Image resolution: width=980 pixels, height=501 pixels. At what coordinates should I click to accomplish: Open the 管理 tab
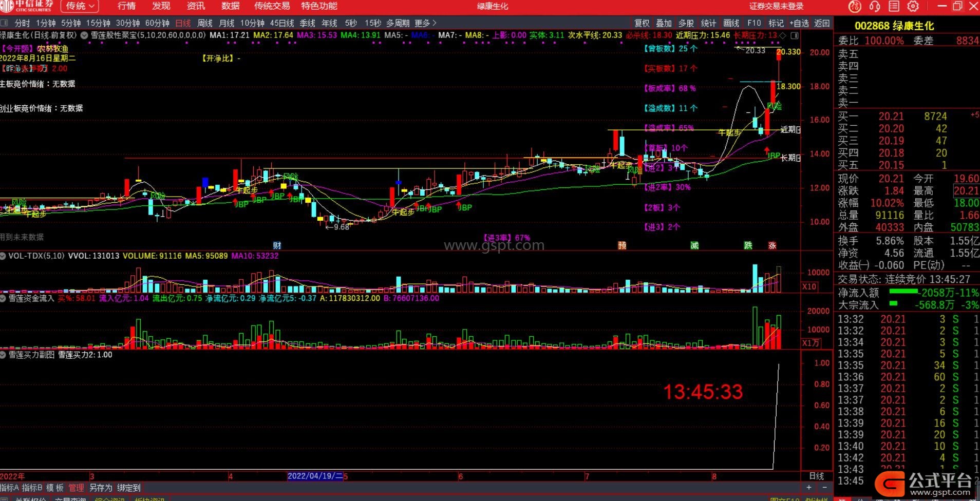76,488
